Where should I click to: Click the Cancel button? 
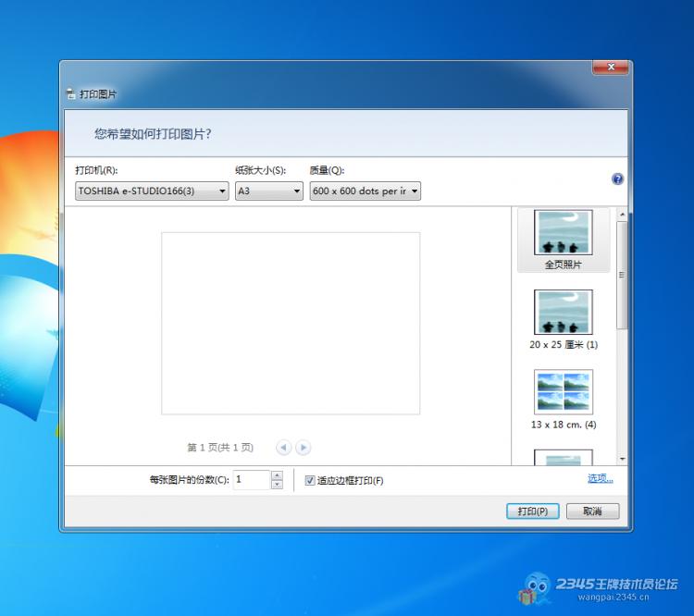click(592, 511)
